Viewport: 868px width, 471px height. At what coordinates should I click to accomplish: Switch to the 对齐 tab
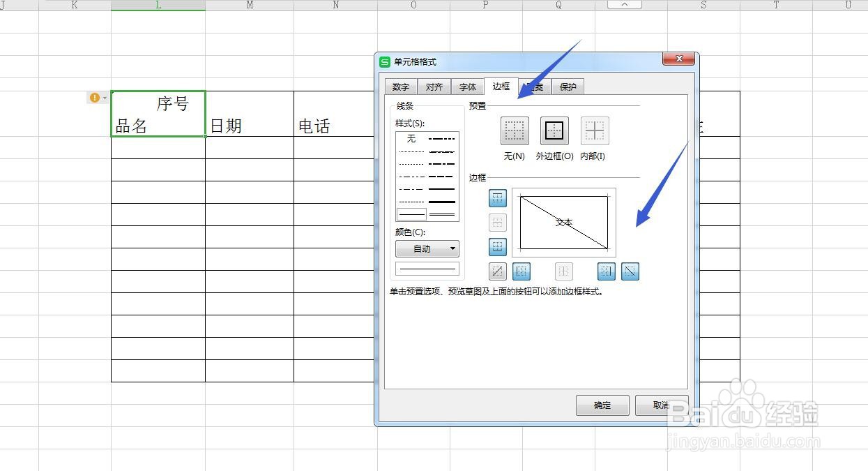434,87
